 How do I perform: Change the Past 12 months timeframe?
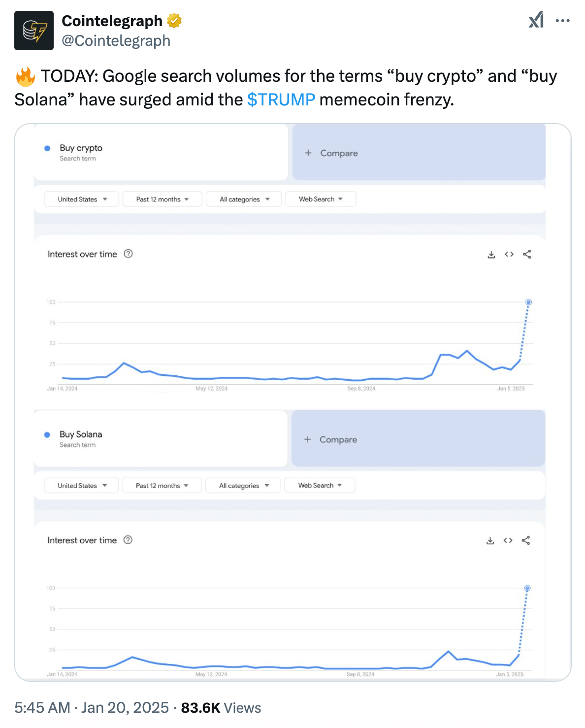point(162,199)
